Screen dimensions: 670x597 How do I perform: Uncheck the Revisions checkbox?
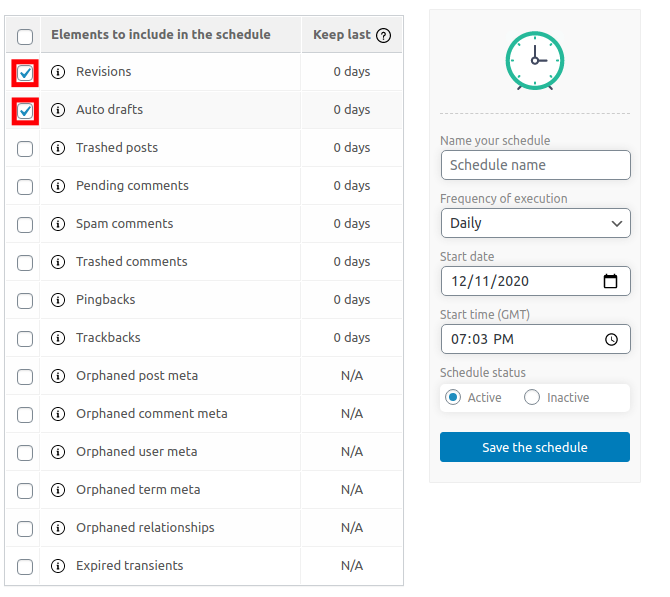point(25,73)
